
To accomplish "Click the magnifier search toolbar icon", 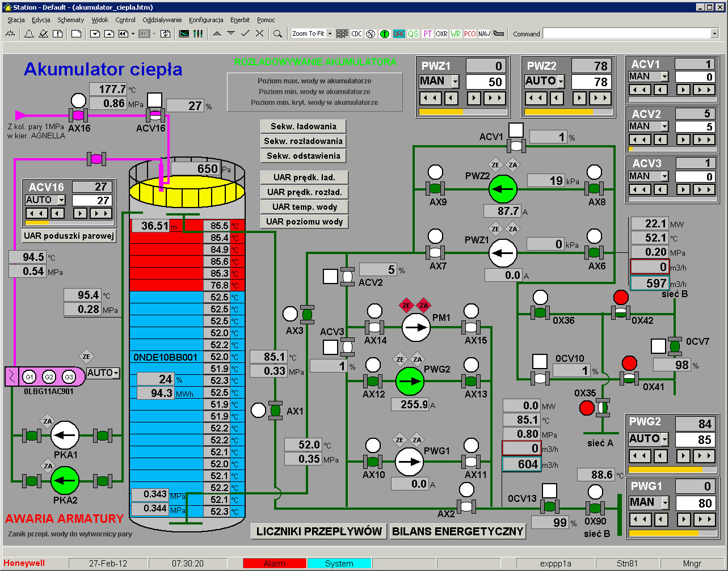I will click(x=277, y=34).
